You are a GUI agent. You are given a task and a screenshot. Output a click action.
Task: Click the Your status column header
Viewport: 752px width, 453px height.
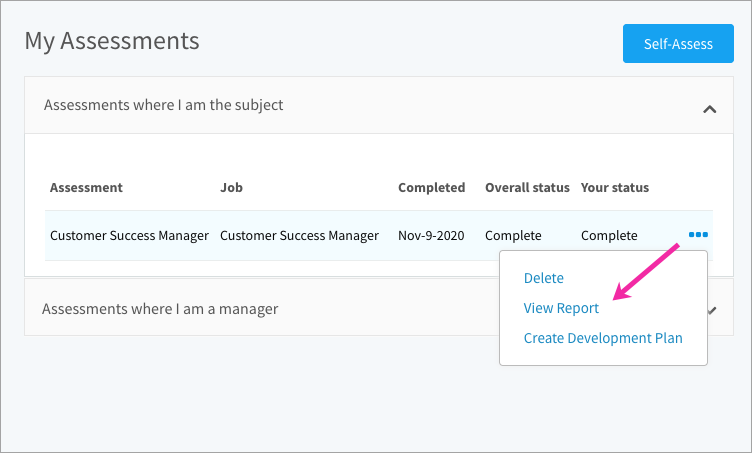615,187
